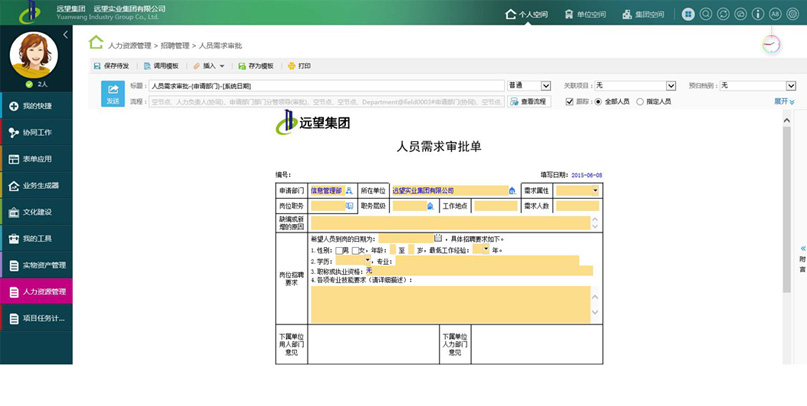Click the 专业 major input field

tap(486, 261)
